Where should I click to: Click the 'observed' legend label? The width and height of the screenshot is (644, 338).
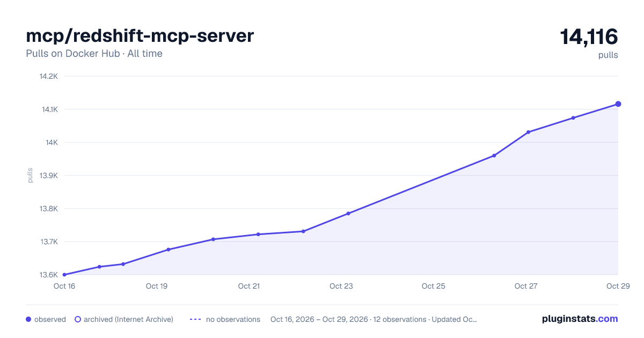point(50,319)
